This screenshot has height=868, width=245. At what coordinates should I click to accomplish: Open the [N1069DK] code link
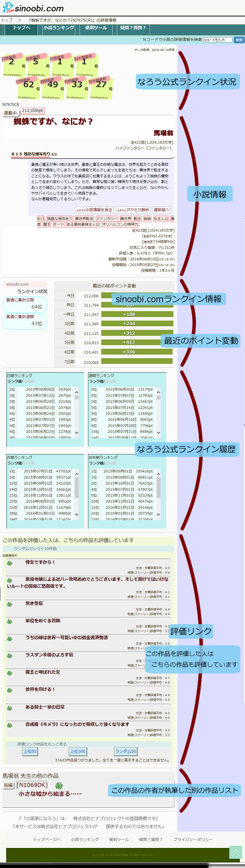(32, 785)
